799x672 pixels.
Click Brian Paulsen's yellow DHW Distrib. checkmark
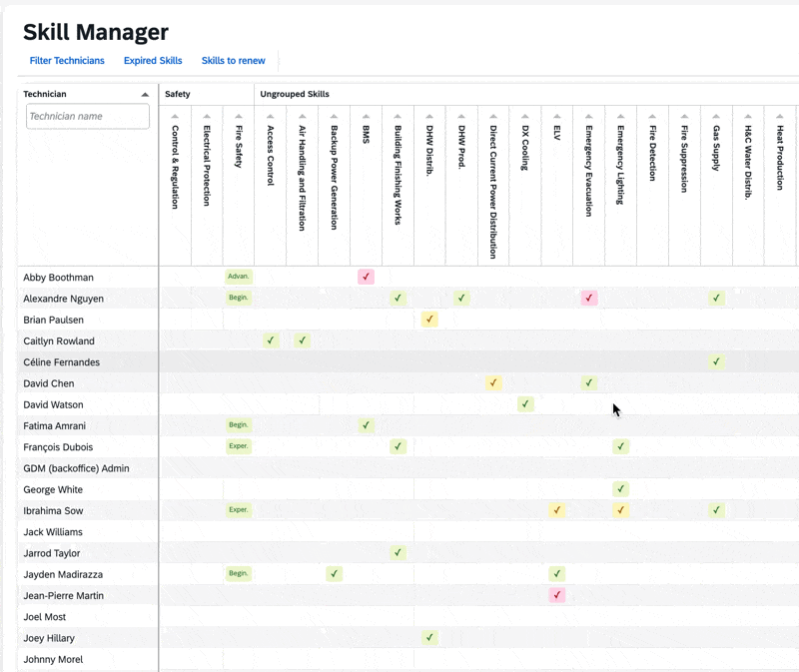click(429, 320)
